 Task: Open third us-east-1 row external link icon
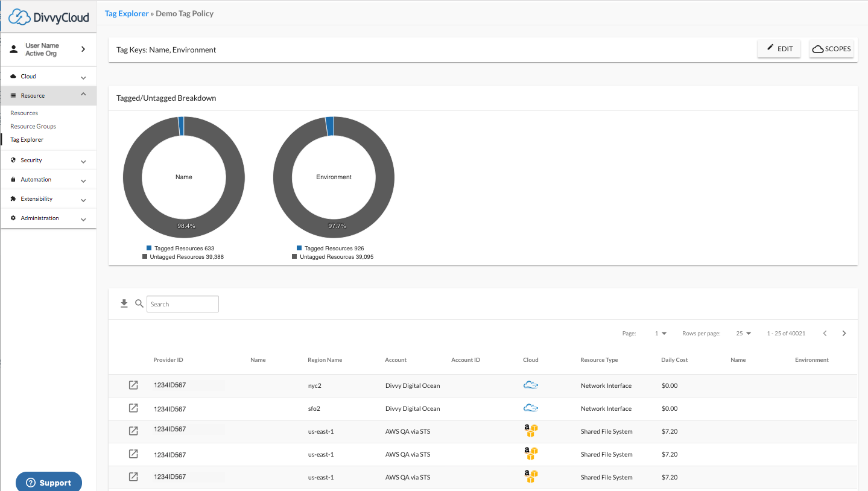coord(134,477)
